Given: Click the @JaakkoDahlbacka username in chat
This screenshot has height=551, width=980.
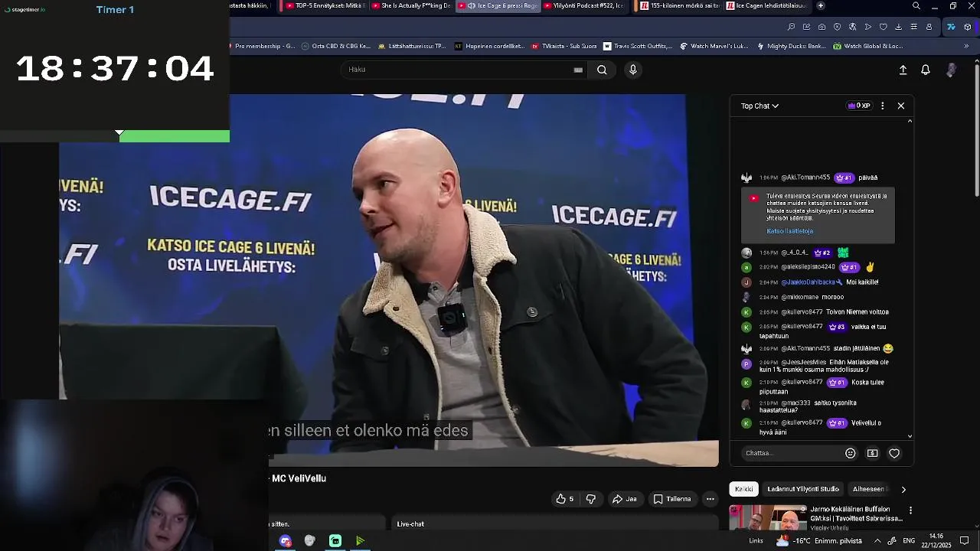Looking at the screenshot, I should [808, 282].
